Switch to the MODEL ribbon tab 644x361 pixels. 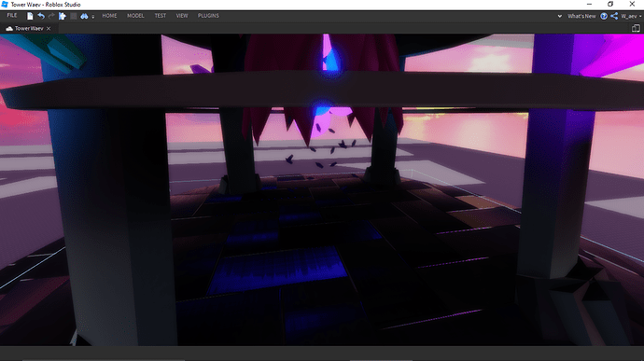click(135, 16)
